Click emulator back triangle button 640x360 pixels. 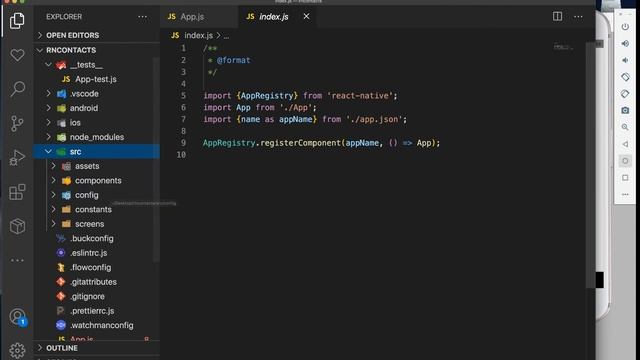click(625, 144)
